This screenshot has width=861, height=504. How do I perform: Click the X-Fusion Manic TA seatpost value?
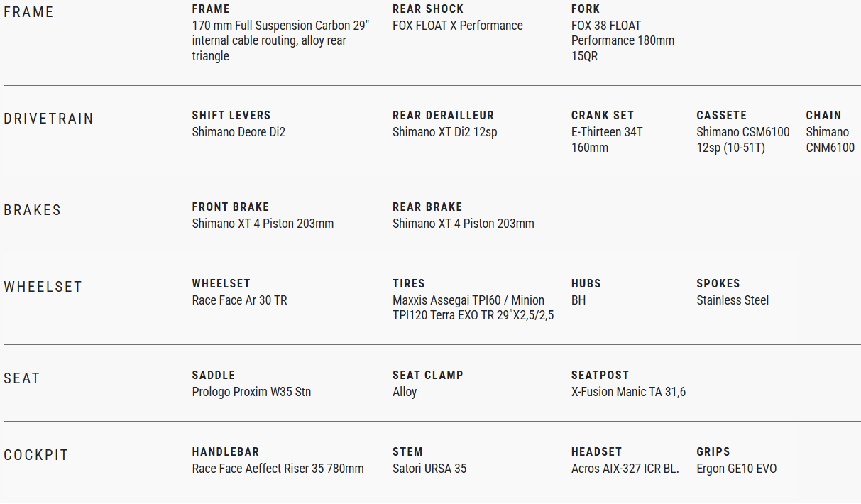pyautogui.click(x=628, y=392)
